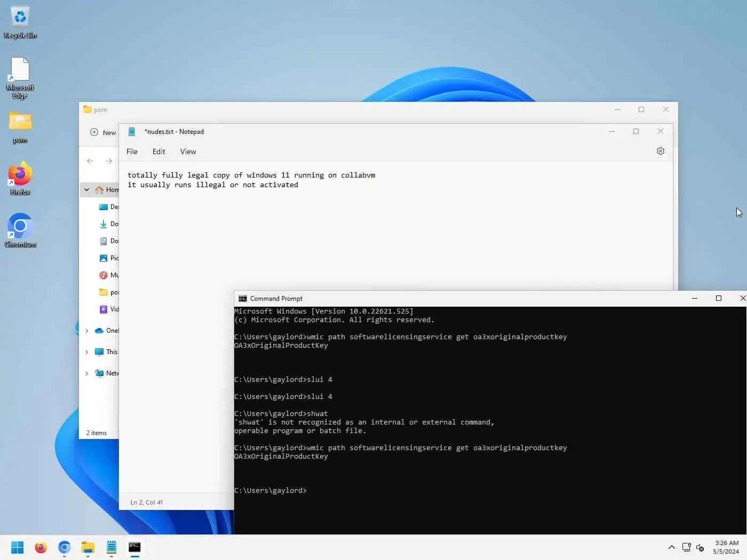The width and height of the screenshot is (747, 560).
Task: Open Notepad settings gear
Action: point(660,151)
